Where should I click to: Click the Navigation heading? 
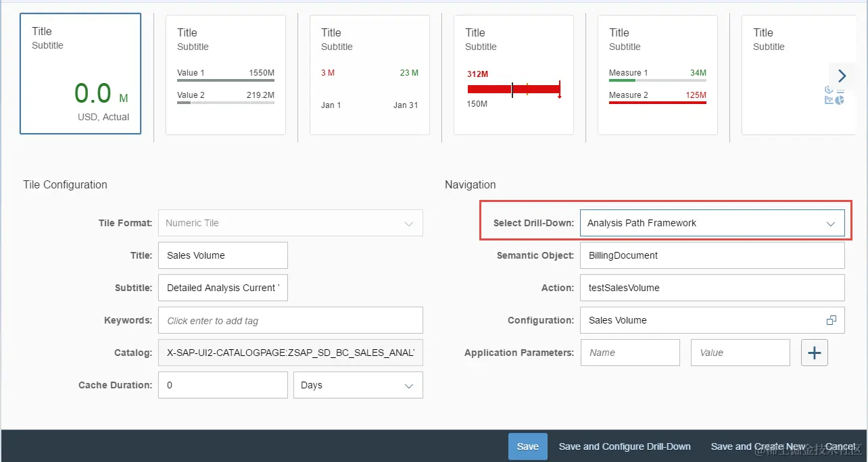coord(470,184)
